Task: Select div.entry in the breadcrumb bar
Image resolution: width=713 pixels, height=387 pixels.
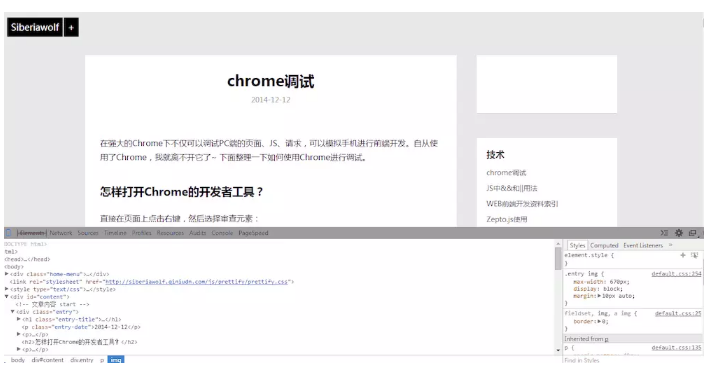Action: [82, 360]
